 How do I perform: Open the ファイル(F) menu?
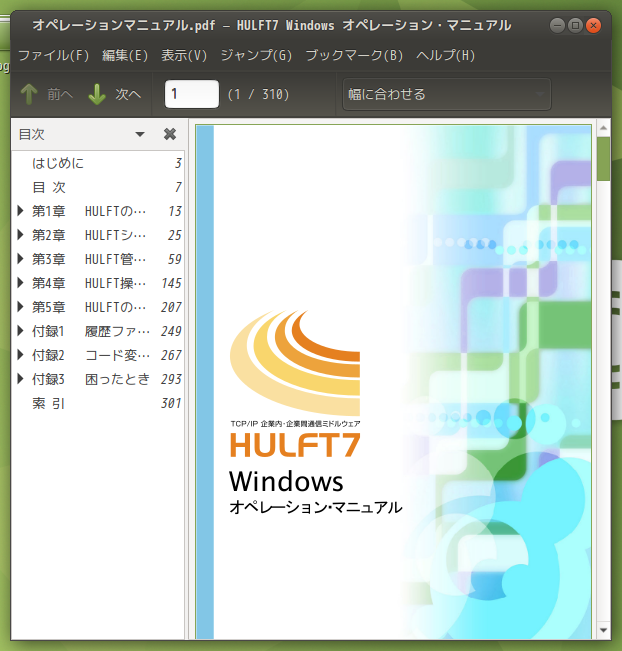tap(54, 55)
